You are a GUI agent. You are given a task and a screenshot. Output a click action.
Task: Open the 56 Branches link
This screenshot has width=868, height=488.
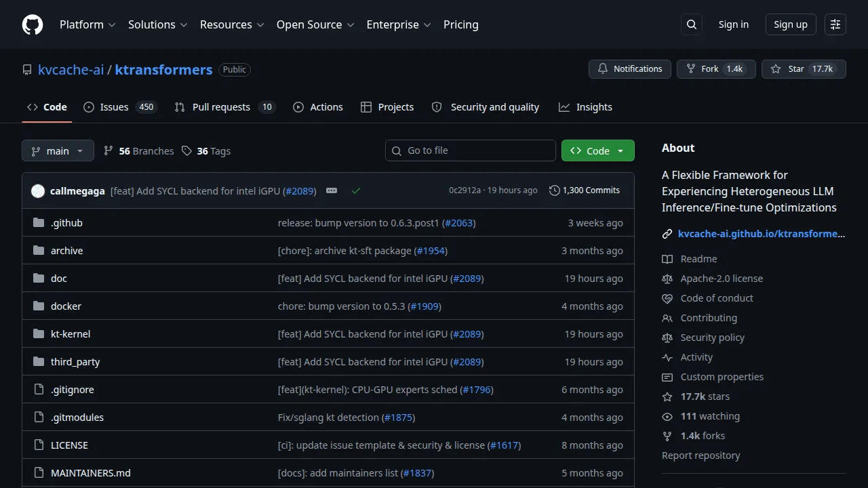click(x=138, y=151)
